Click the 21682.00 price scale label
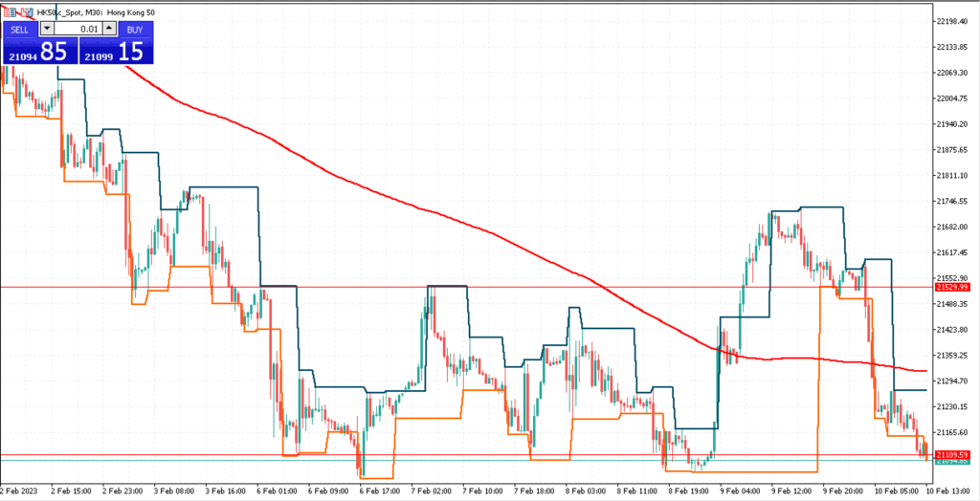This screenshot has width=980, height=501. (x=952, y=227)
